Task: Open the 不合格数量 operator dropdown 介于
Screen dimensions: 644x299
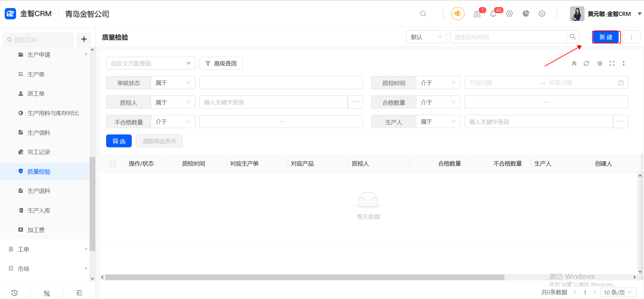Action: pyautogui.click(x=173, y=122)
